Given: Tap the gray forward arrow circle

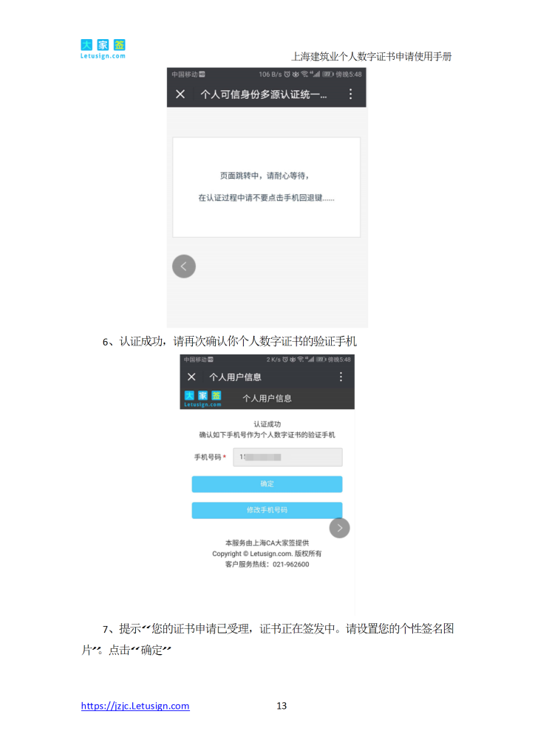Looking at the screenshot, I should click(340, 528).
